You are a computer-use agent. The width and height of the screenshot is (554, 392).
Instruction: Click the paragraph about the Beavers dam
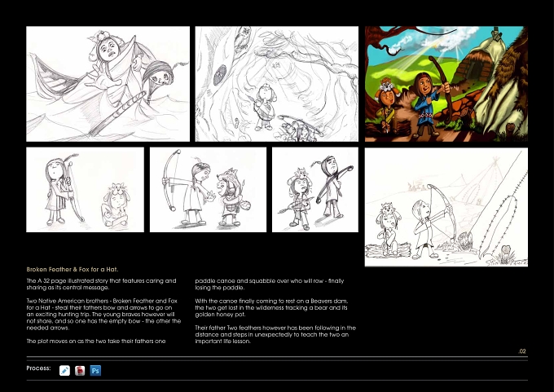point(271,307)
